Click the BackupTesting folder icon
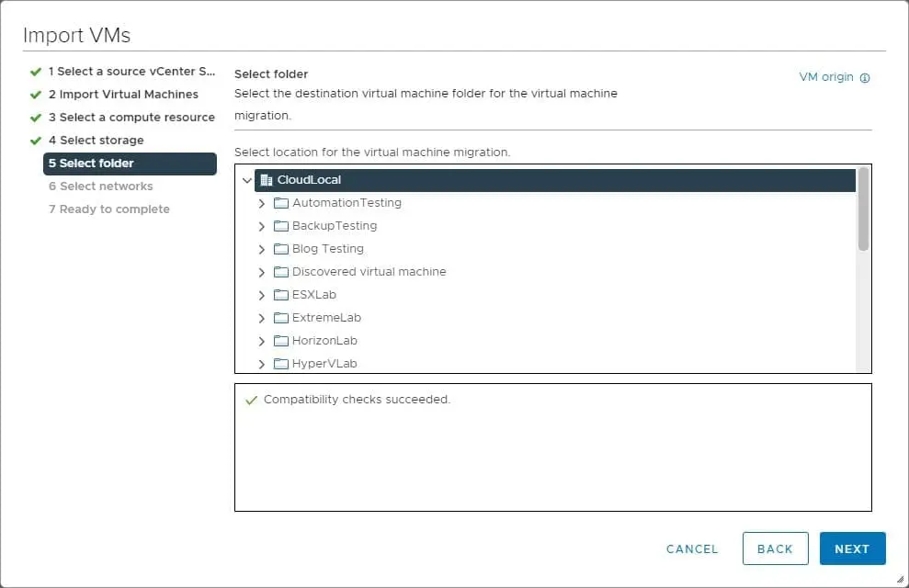This screenshot has height=588, width=909. (x=281, y=226)
